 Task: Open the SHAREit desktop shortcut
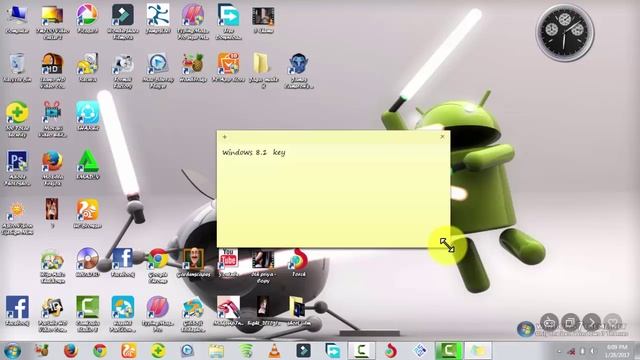click(x=87, y=116)
